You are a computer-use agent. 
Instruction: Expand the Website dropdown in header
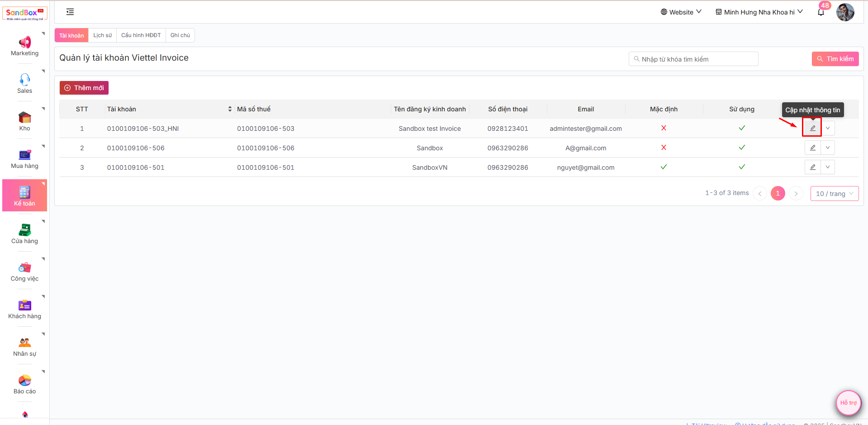[681, 12]
